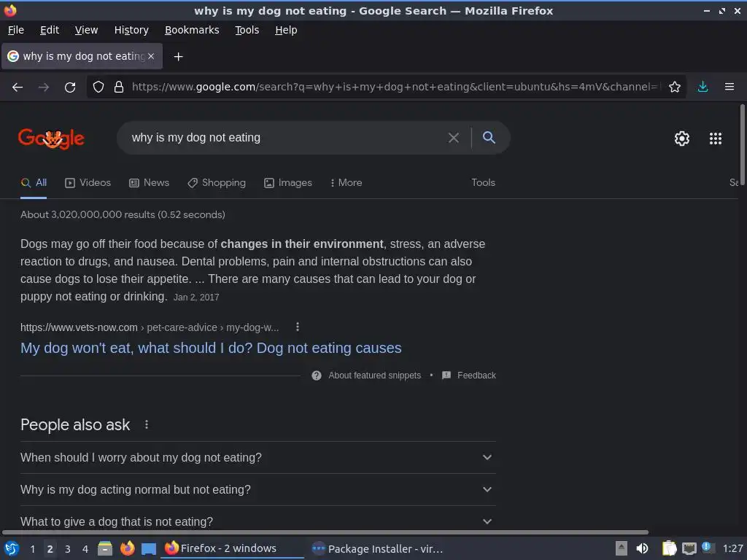Expand 'When should I worry about my dog not eating?'

click(x=258, y=458)
